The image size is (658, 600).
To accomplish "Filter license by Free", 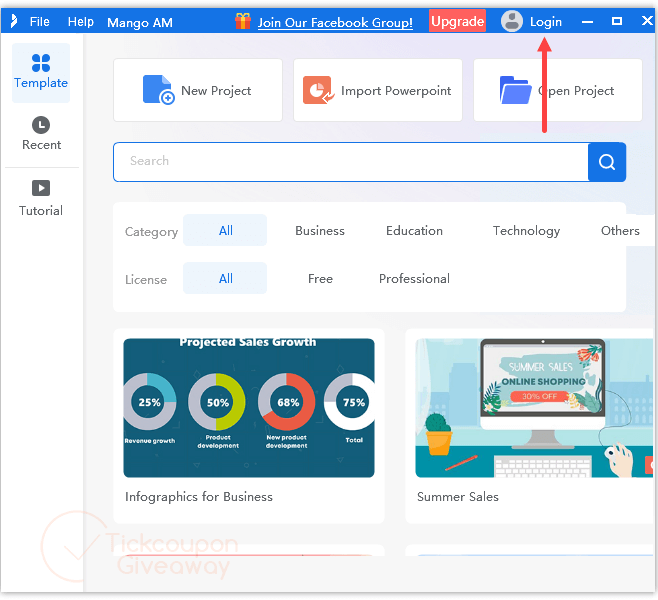I will (320, 279).
